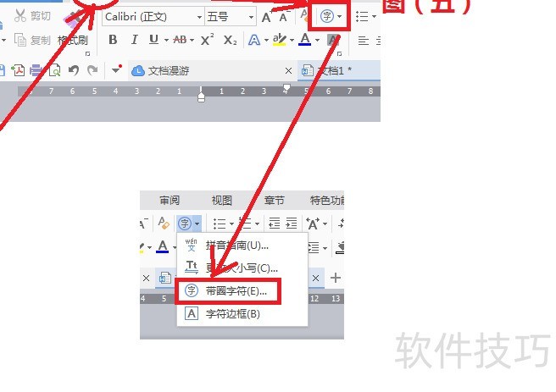Expand the quick access toolbar customize arrow

pos(116,69)
